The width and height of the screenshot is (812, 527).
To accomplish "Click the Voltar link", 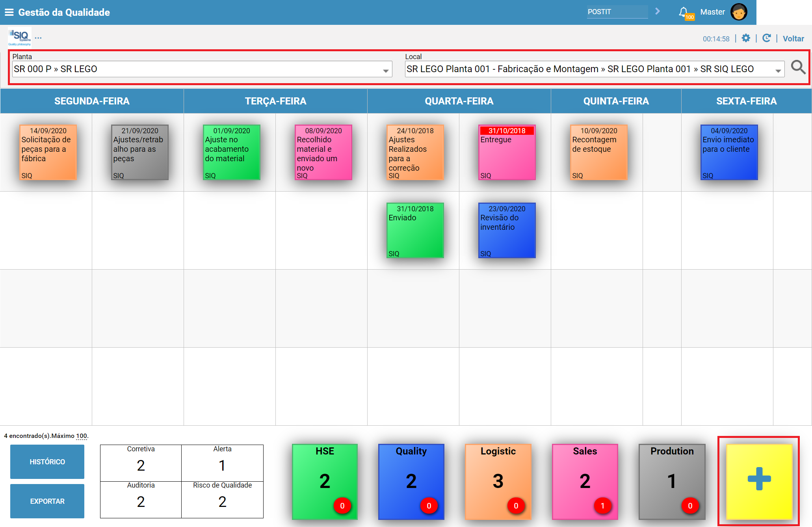I will [x=793, y=39].
